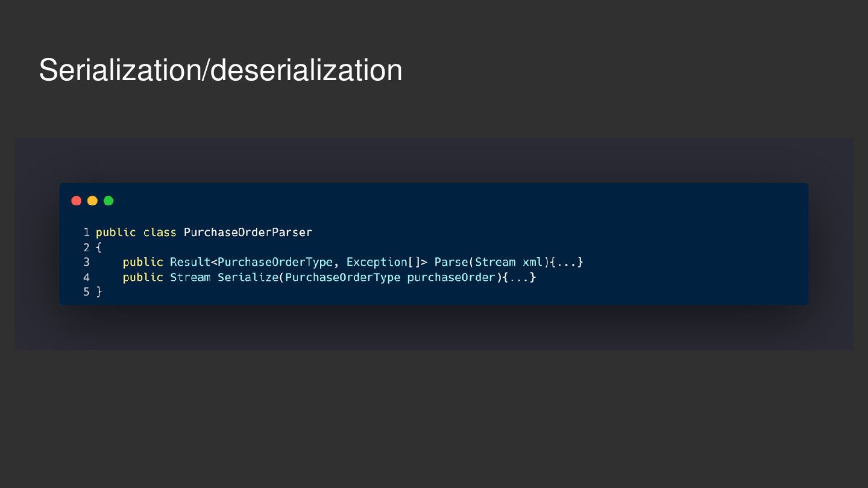Image resolution: width=868 pixels, height=488 pixels.
Task: Click the class keyword on line 1
Action: (160, 232)
